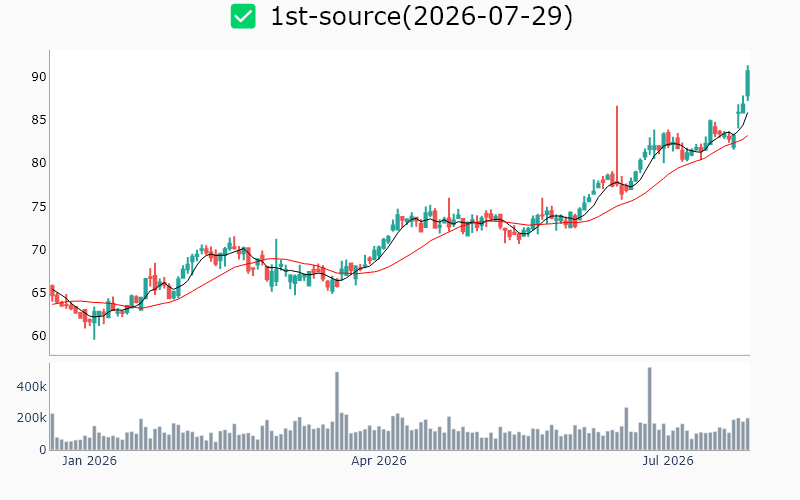The height and width of the screenshot is (500, 800).
Task: Click the tall volume spike before Apr 2026
Action: (337, 411)
